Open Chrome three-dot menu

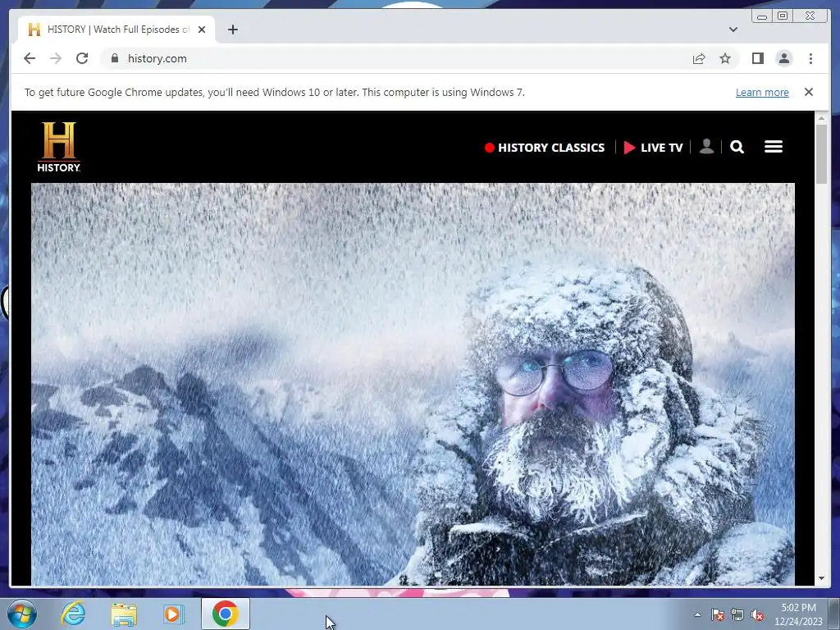coord(810,58)
